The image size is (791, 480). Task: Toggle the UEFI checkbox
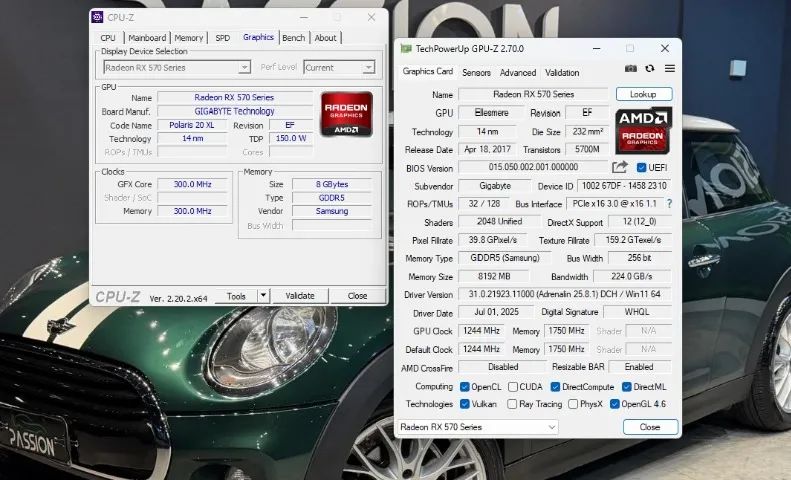point(641,167)
